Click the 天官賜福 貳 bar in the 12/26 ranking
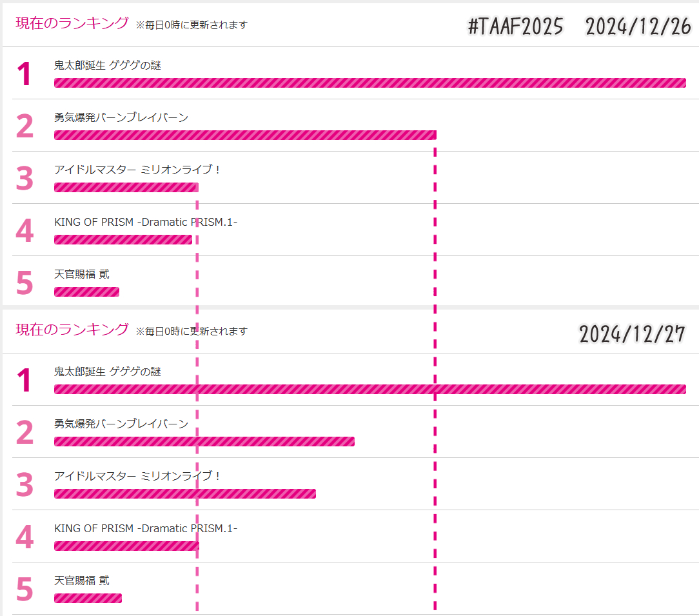The height and width of the screenshot is (616, 699). click(86, 292)
